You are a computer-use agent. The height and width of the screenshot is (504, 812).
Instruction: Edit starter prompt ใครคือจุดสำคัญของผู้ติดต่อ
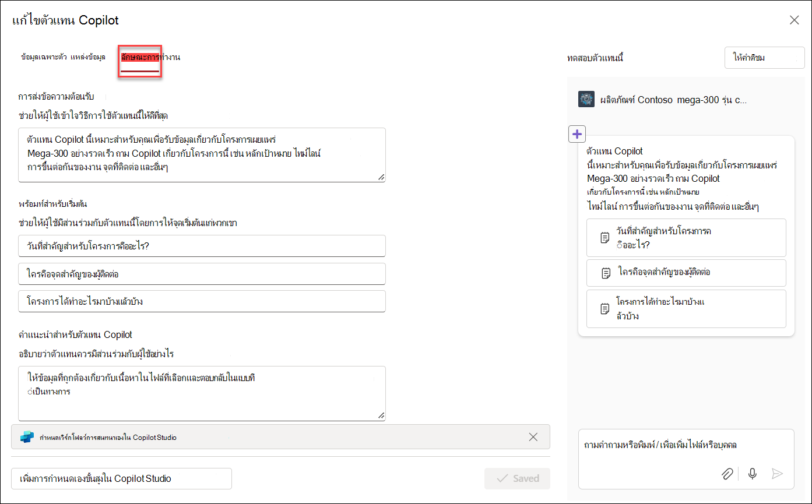tap(202, 273)
